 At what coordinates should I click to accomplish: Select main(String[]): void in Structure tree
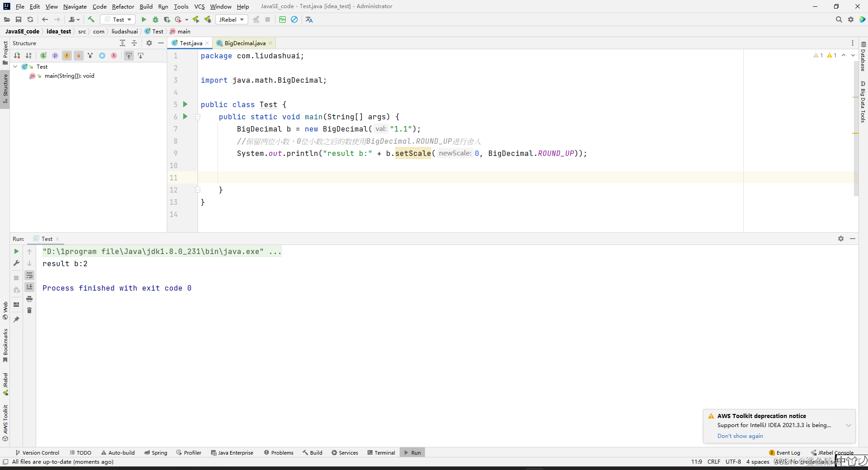tap(70, 75)
